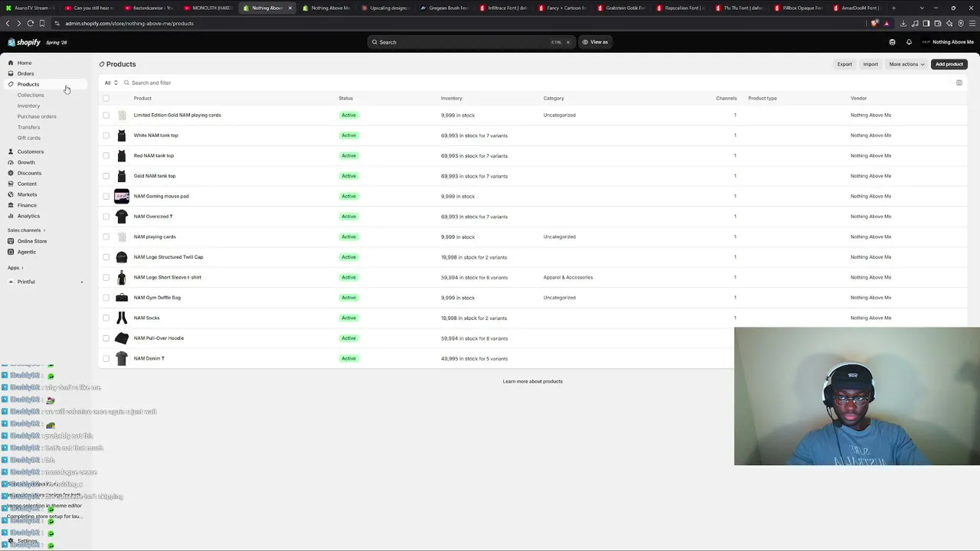Check the box for White NAM tank top

[106, 135]
